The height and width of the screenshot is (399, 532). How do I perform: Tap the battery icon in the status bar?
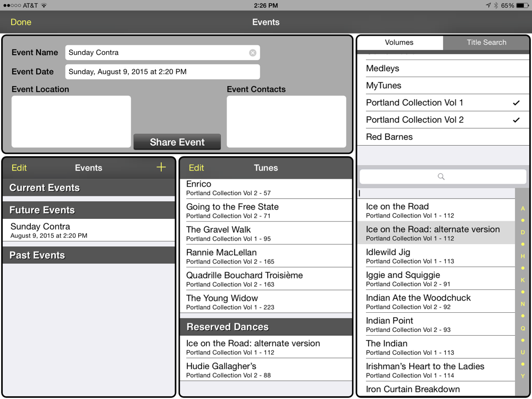522,5
